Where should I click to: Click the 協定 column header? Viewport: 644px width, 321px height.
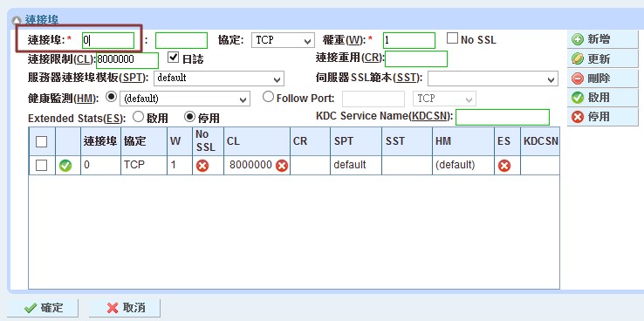pos(144,141)
